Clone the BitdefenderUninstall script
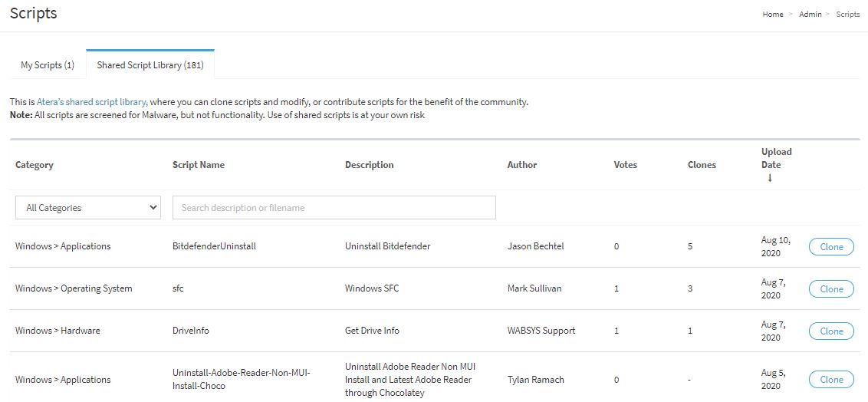868x402 pixels. point(831,247)
